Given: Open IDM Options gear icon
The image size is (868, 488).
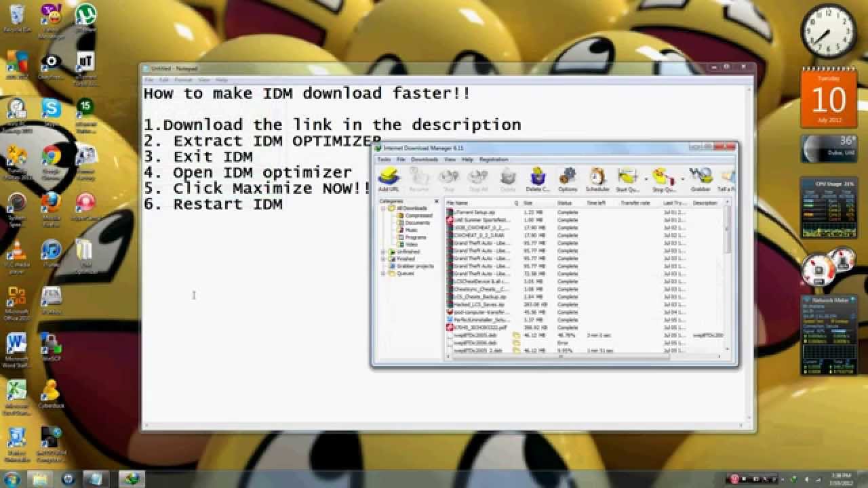Looking at the screenshot, I should 568,180.
